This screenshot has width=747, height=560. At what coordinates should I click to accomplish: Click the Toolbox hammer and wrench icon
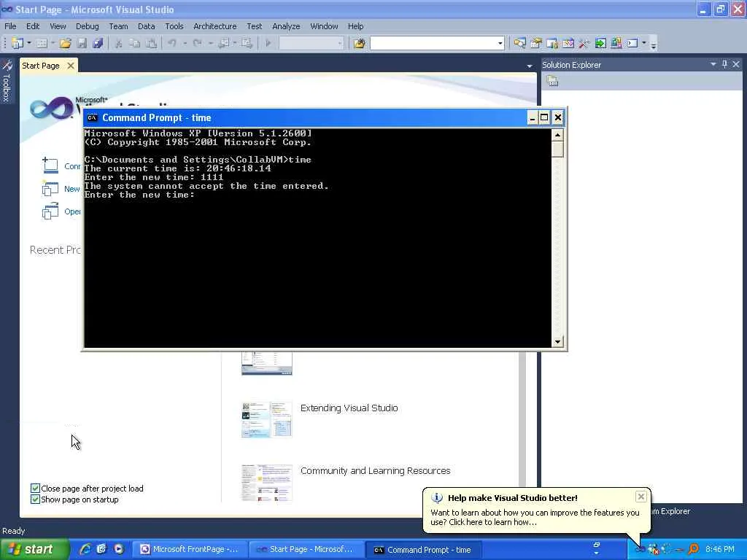[x=584, y=43]
